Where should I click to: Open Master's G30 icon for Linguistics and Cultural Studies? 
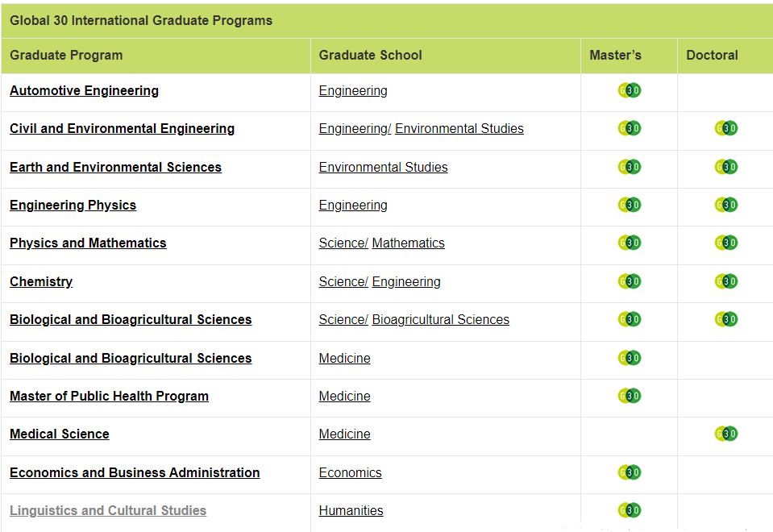[x=629, y=510]
